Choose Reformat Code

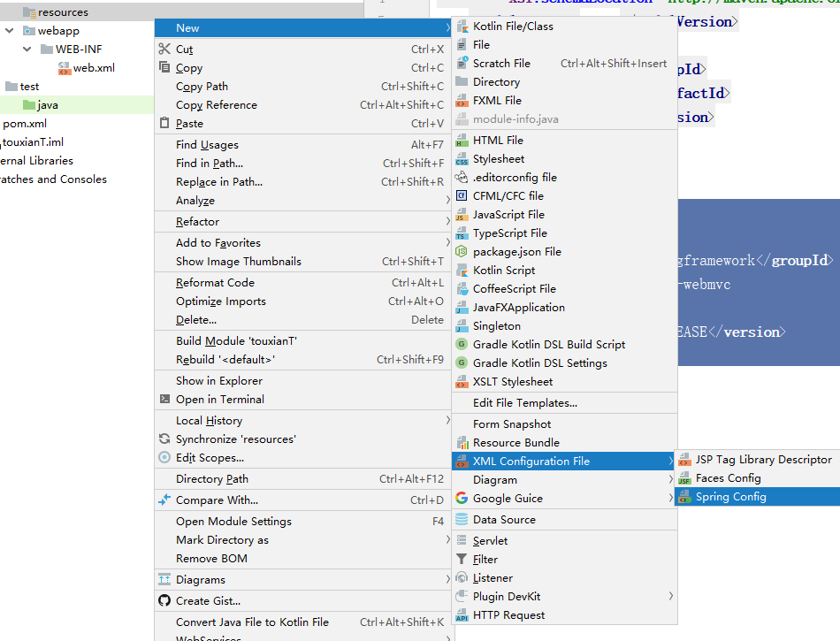pyautogui.click(x=303, y=282)
